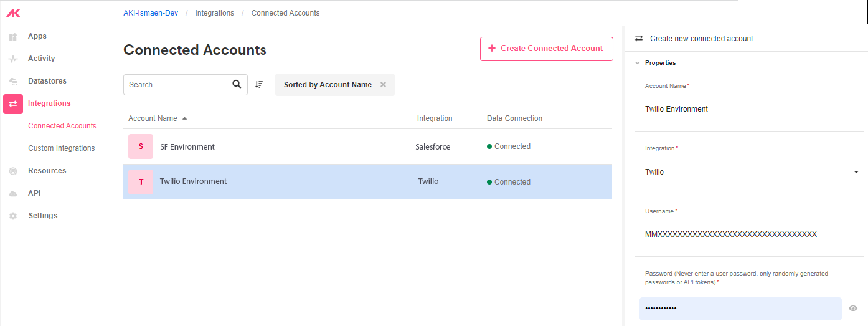
Task: Toggle password visibility eye icon
Action: (853, 308)
